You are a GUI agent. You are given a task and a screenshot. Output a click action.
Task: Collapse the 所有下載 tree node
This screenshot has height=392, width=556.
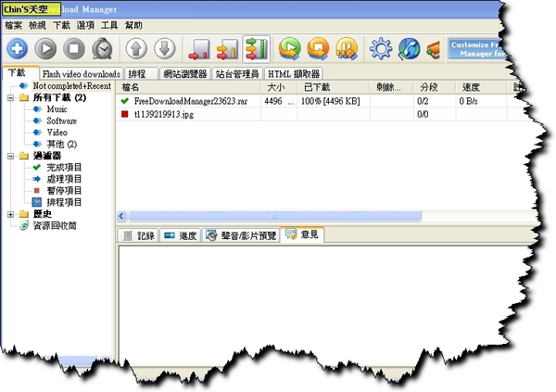tap(10, 97)
